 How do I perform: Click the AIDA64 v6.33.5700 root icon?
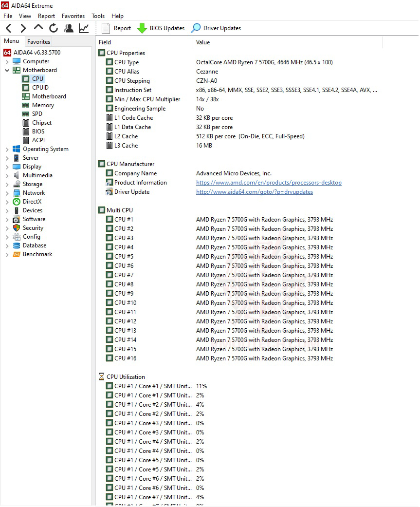7,53
